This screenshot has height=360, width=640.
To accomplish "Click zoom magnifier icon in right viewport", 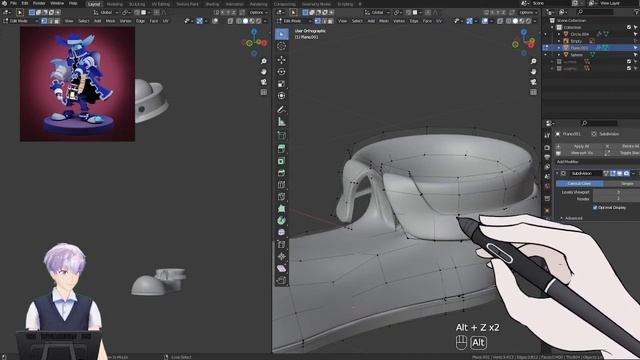I will [533, 61].
